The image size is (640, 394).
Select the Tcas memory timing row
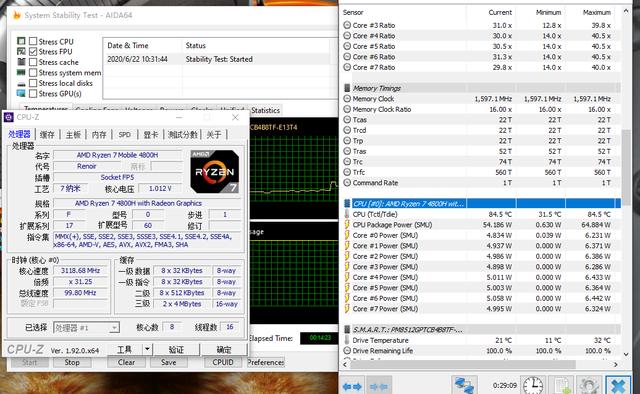pos(482,120)
